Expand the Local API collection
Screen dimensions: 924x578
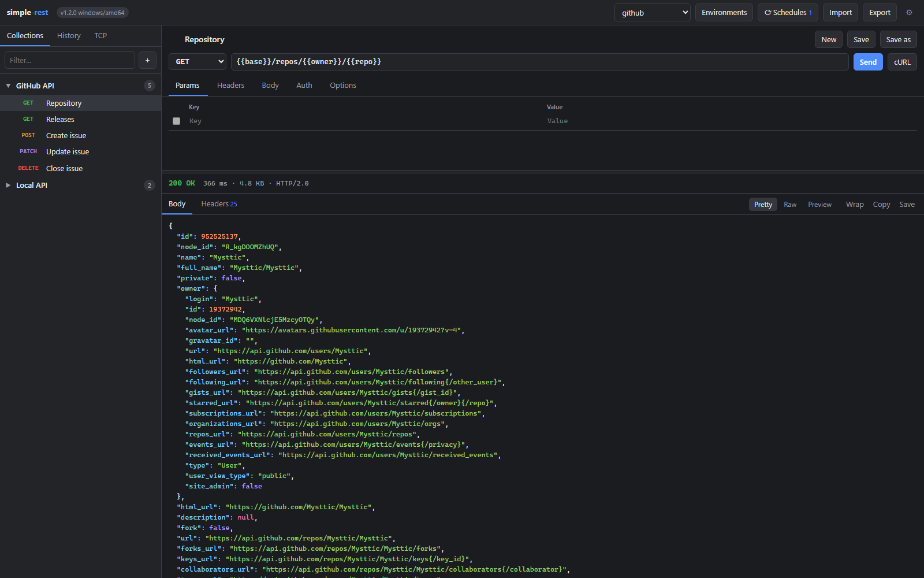[8, 185]
